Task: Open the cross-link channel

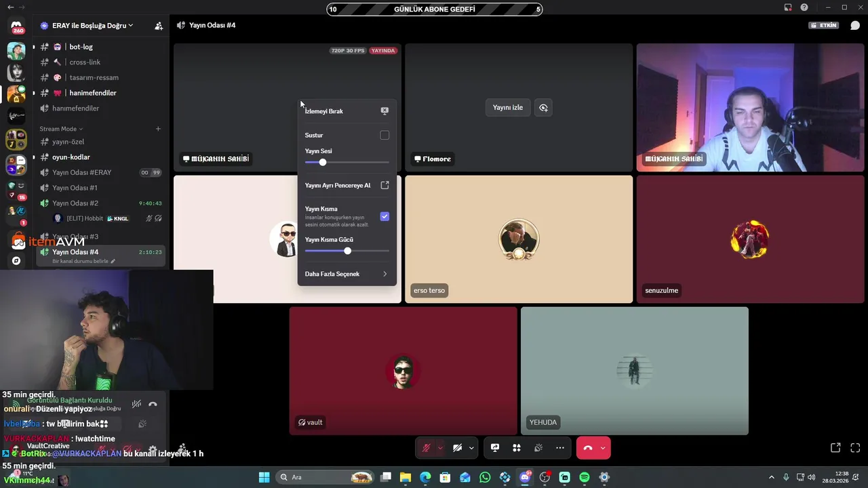Action: point(100,62)
